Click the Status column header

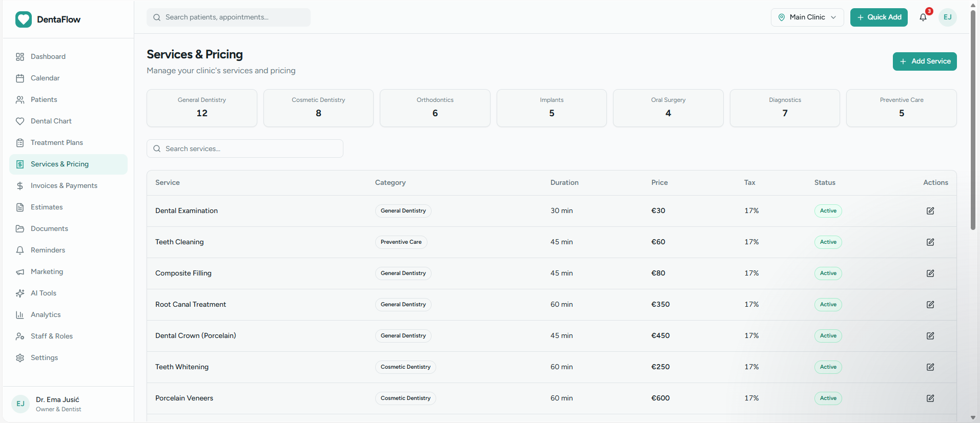[x=825, y=183]
